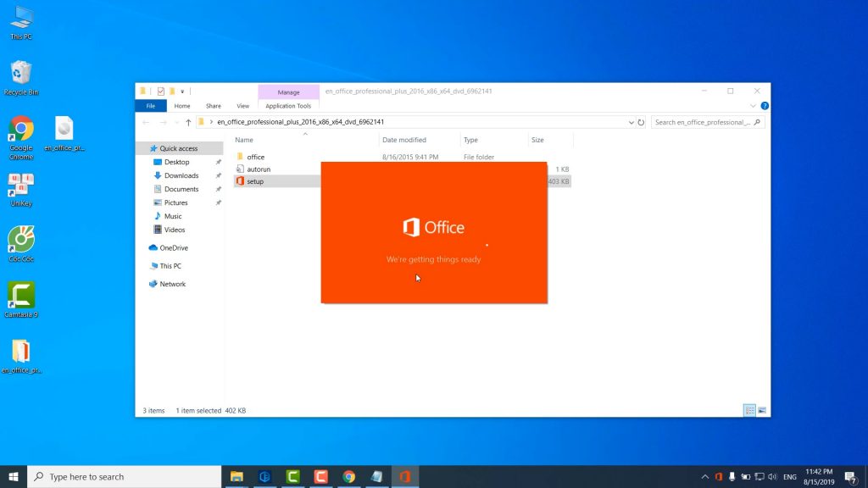Launch Camtasia 9 from the desktop
Viewport: 868px width, 488px height.
21,300
